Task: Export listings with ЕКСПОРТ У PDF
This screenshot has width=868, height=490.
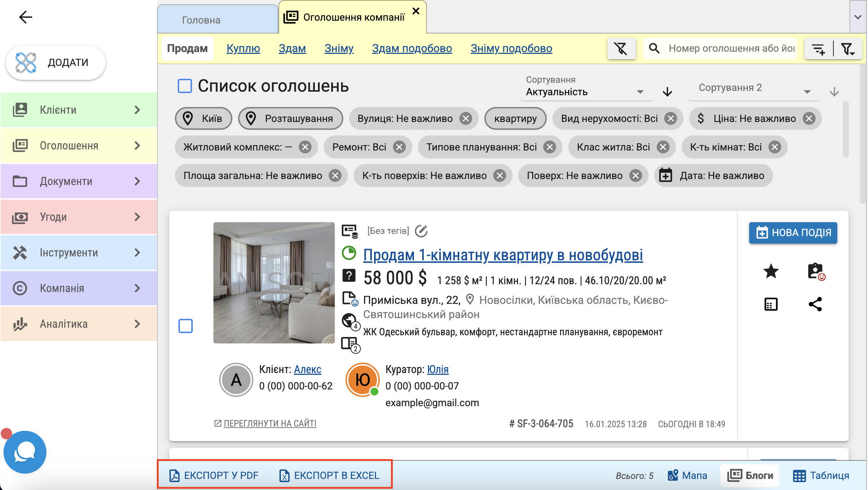Action: coord(213,475)
